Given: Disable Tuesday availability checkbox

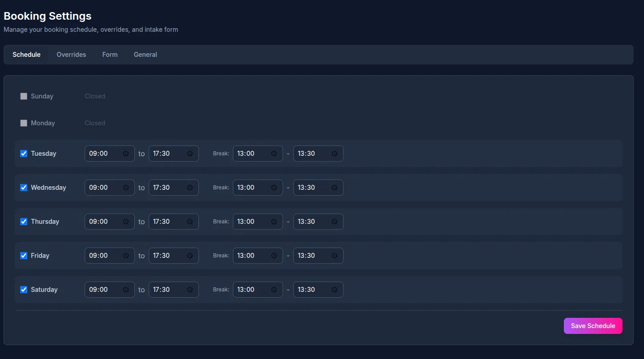Looking at the screenshot, I should click(24, 154).
